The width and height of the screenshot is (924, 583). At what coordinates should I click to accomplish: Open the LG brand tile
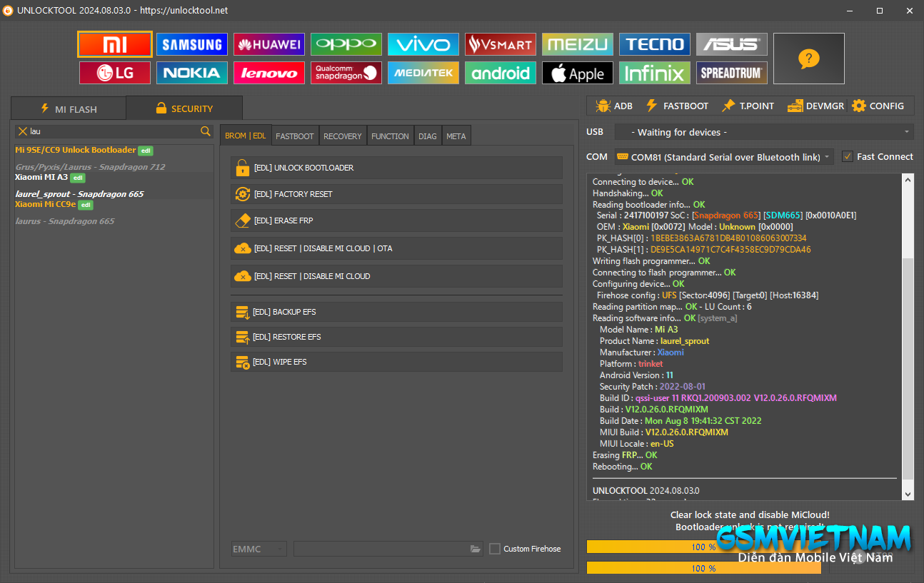pos(115,73)
